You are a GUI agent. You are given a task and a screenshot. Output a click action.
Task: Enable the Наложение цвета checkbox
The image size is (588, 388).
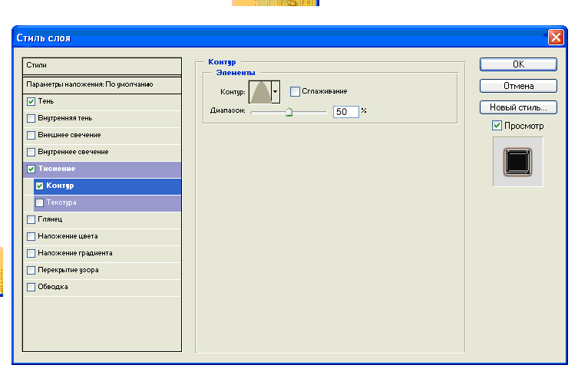pos(31,236)
